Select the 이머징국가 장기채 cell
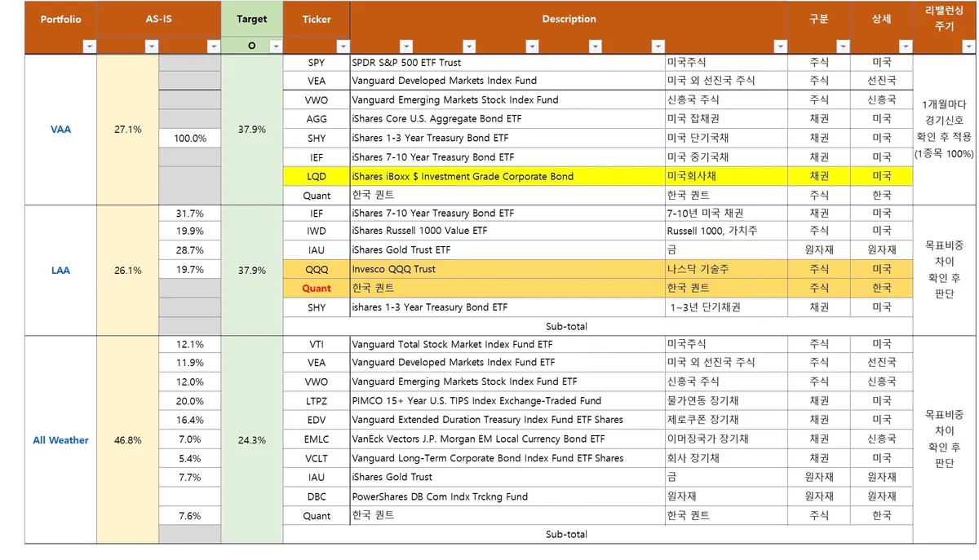979x560 pixels. click(x=726, y=439)
